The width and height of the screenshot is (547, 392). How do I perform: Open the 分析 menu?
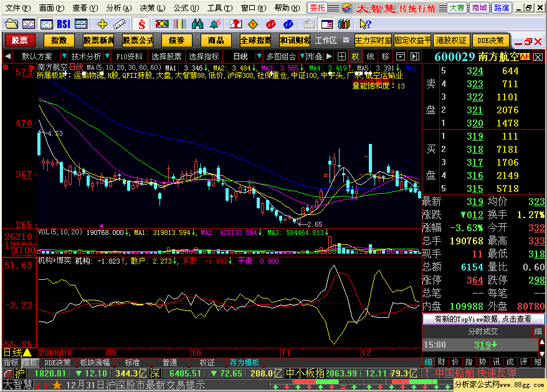(119, 8)
